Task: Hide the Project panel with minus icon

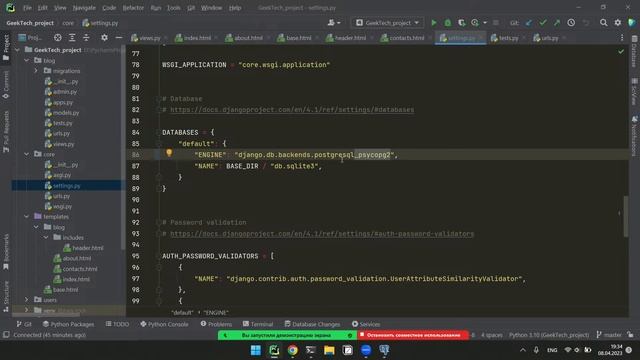Action: pos(118,38)
